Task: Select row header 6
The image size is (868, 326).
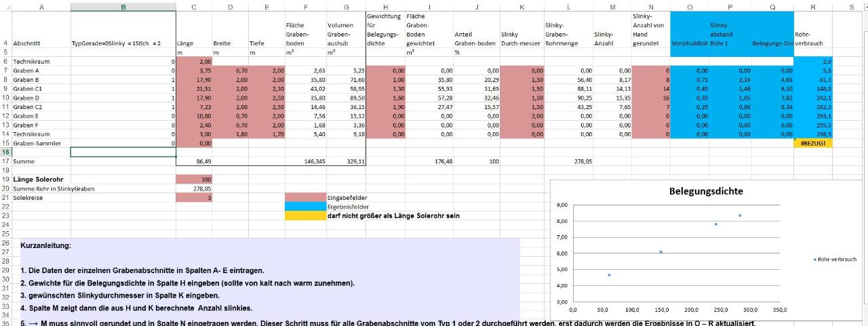Action: tap(5, 61)
